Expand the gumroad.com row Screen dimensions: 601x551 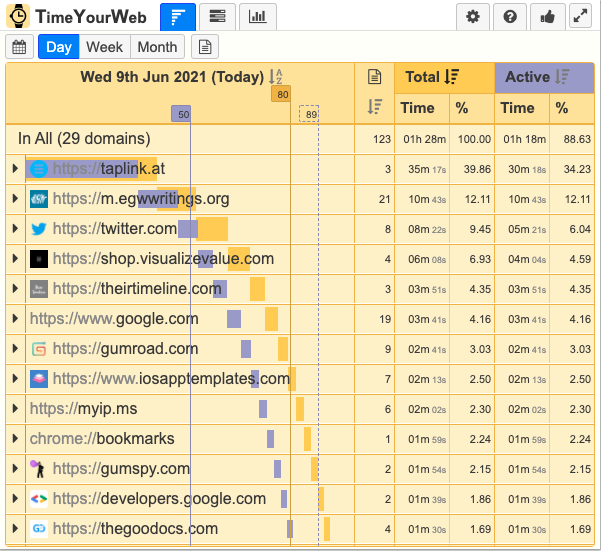[15, 348]
